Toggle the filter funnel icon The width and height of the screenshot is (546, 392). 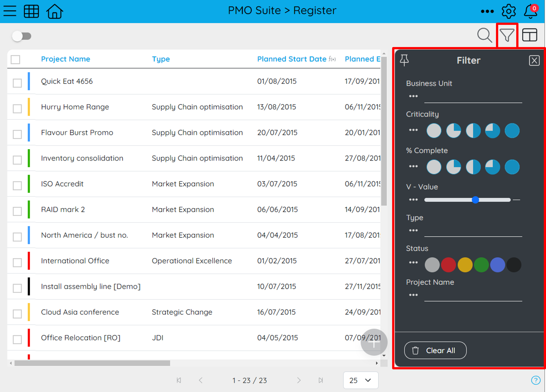pos(507,35)
